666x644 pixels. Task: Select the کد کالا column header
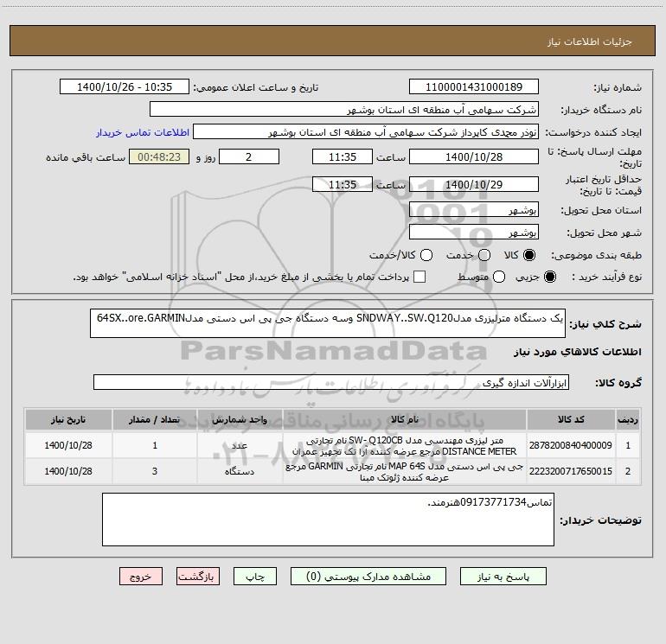(571, 420)
